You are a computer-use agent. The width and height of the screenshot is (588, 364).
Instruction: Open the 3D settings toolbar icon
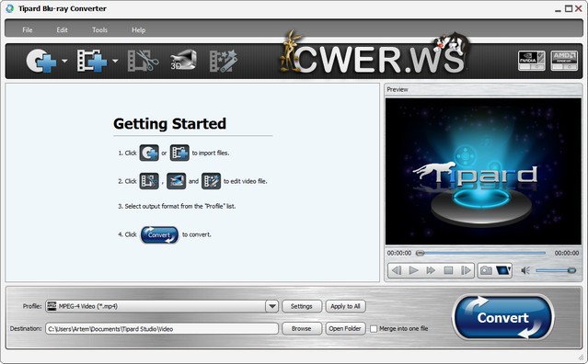(x=183, y=60)
